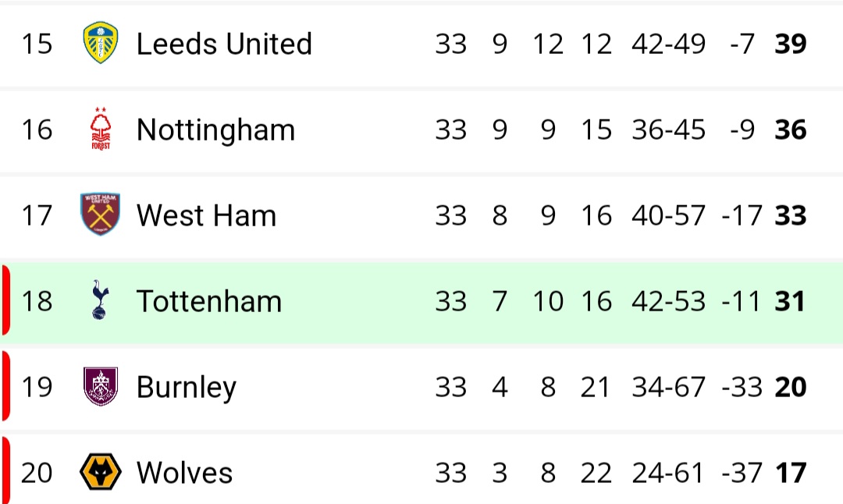The width and height of the screenshot is (843, 504).
Task: Open the Leeds United club crest
Action: (x=101, y=43)
